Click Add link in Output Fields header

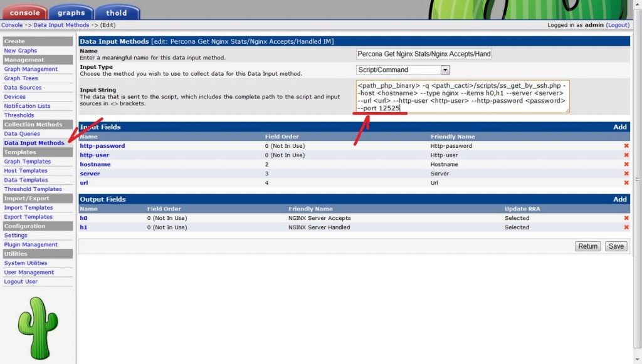619,199
